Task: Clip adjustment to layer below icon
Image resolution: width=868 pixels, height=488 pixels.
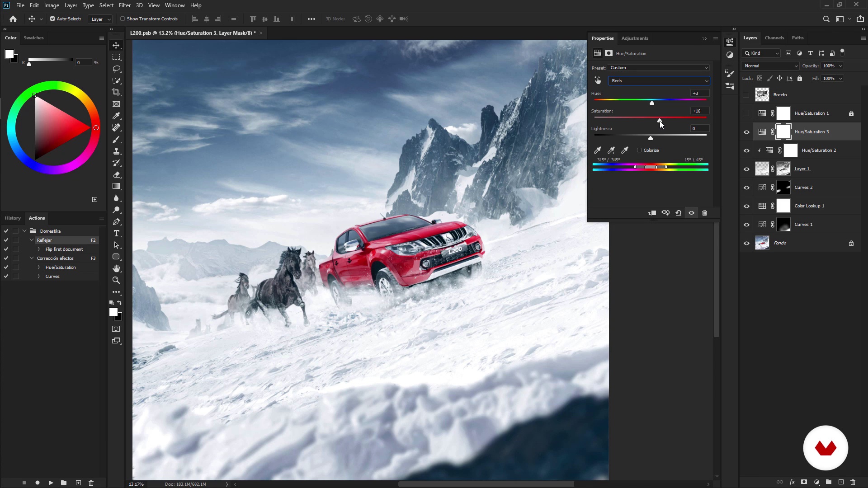Action: pos(652,213)
